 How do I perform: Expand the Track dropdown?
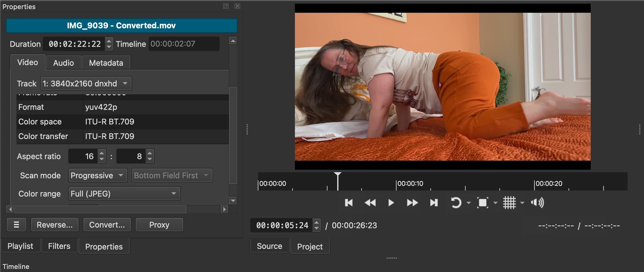(x=86, y=84)
